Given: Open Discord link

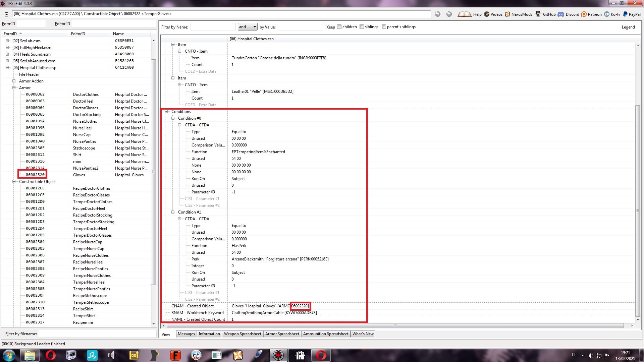Looking at the screenshot, I should (x=569, y=14).
